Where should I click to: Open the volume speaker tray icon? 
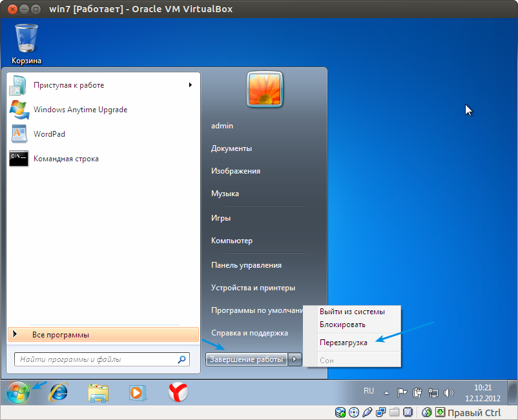click(x=448, y=393)
